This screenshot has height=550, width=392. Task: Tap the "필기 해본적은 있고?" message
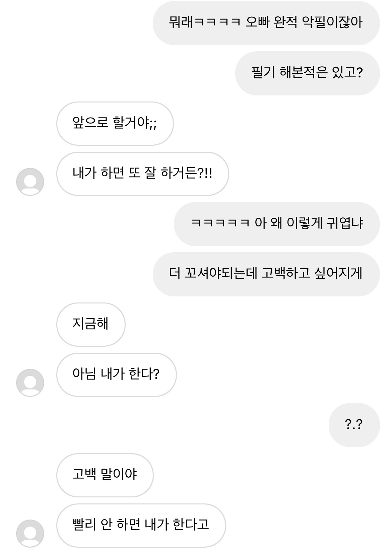(x=307, y=73)
